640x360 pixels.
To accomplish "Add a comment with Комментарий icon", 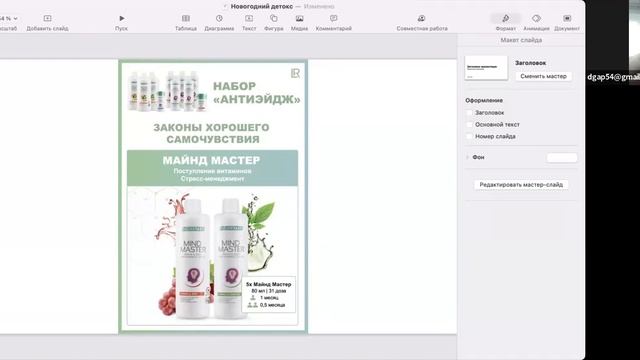I will click(x=333, y=18).
